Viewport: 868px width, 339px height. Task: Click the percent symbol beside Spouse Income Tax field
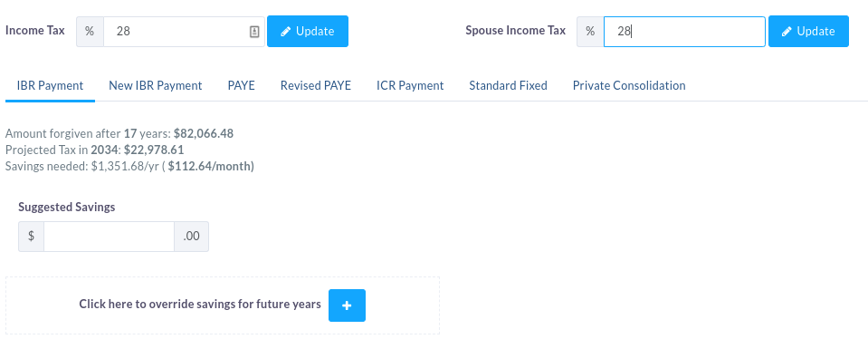tap(590, 32)
